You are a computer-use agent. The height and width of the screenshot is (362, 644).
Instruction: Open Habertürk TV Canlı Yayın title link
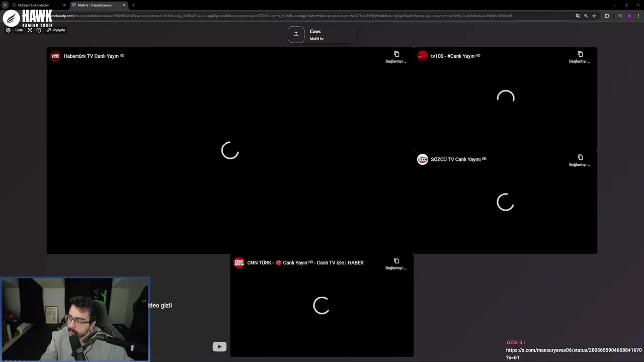pos(94,56)
